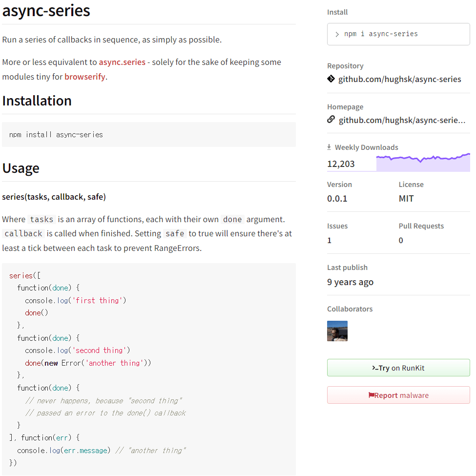Open the browserify link

pos(84,77)
